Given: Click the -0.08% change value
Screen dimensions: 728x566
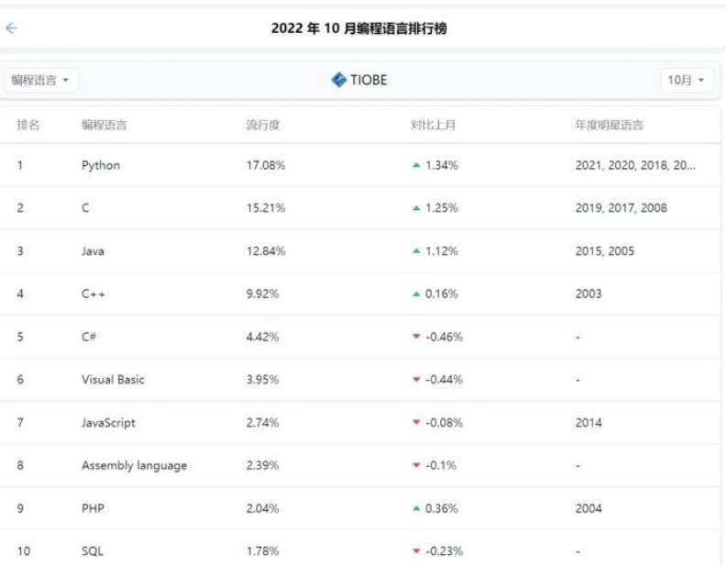Looking at the screenshot, I should (x=444, y=422).
